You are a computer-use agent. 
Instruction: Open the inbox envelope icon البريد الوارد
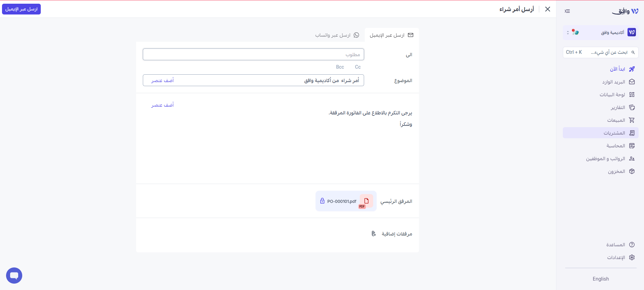point(632,82)
